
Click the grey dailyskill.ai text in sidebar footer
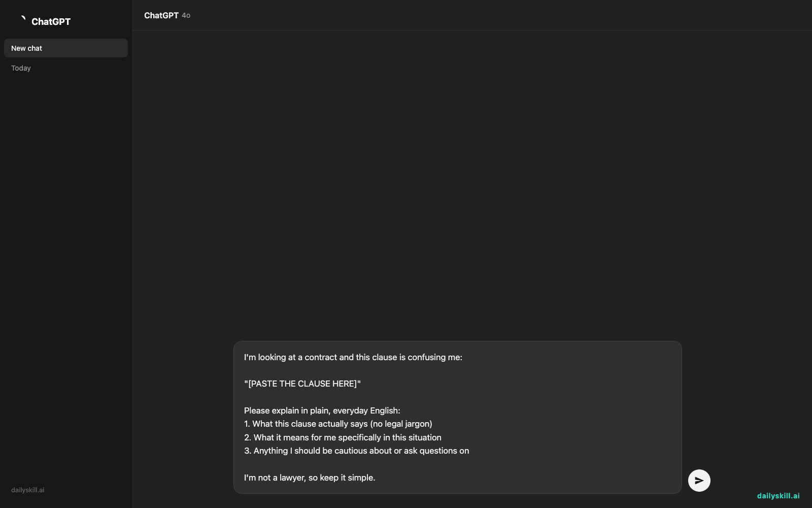point(28,490)
